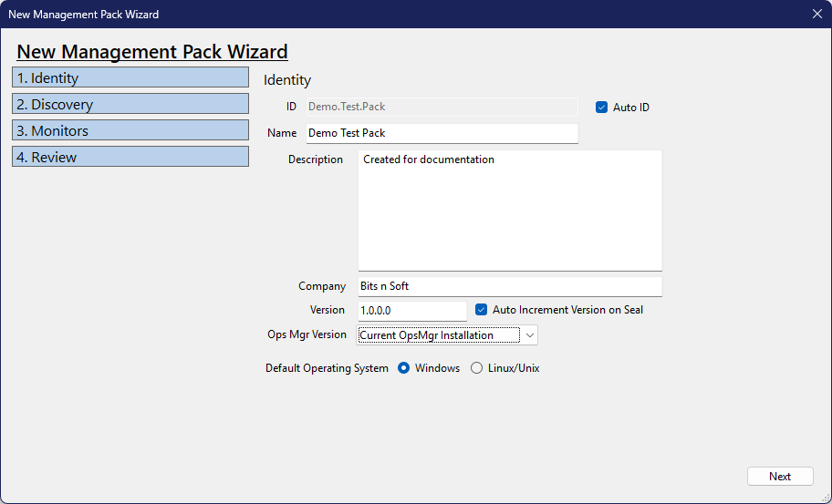Click the Current OpsMgr Installation combo box

point(438,335)
